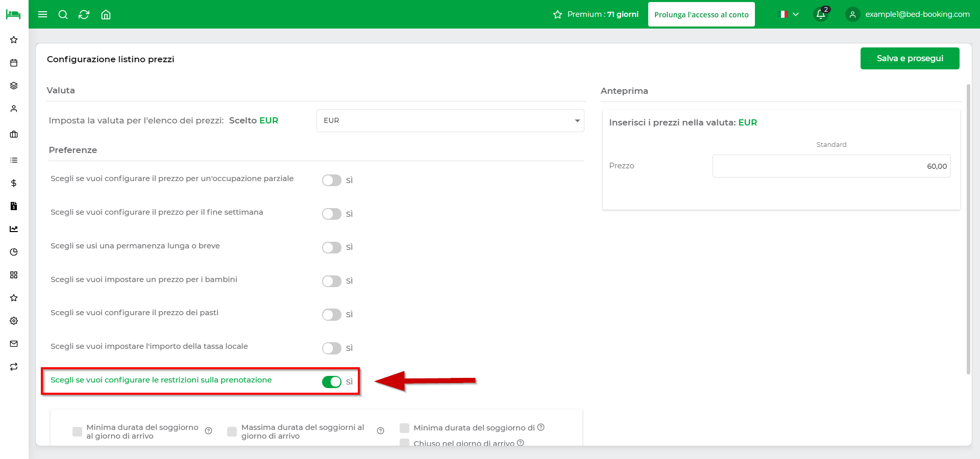Open the hamburger menu

coord(43,14)
